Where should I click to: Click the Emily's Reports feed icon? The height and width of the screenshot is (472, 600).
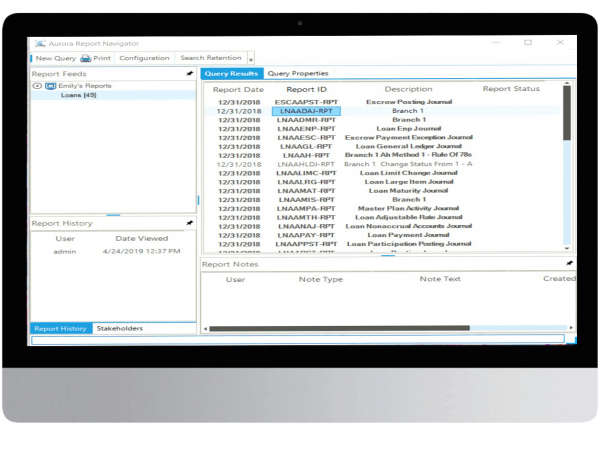pos(50,86)
